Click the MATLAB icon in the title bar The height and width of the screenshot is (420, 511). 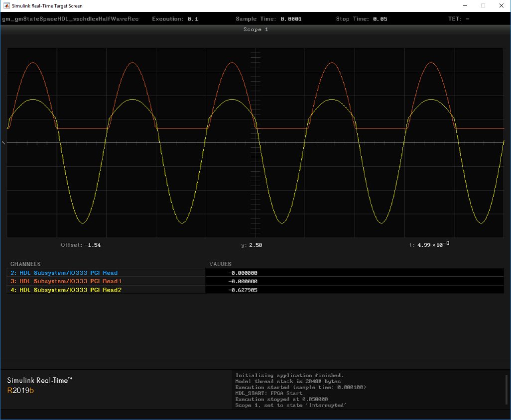coord(6,5)
